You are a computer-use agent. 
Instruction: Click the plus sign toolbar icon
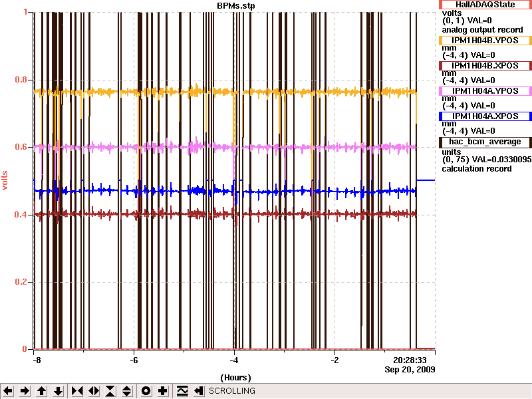coord(162,391)
